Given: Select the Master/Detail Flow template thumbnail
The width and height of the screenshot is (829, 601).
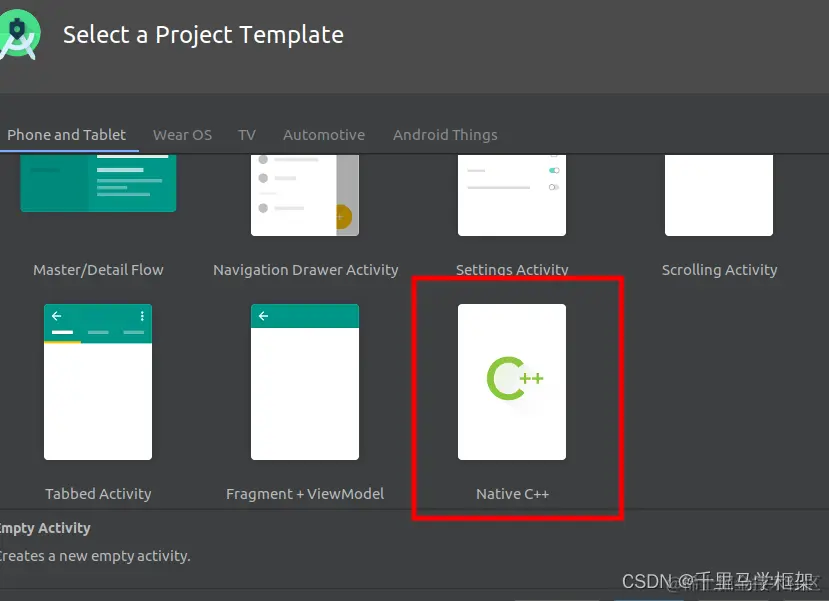Looking at the screenshot, I should coord(98,183).
